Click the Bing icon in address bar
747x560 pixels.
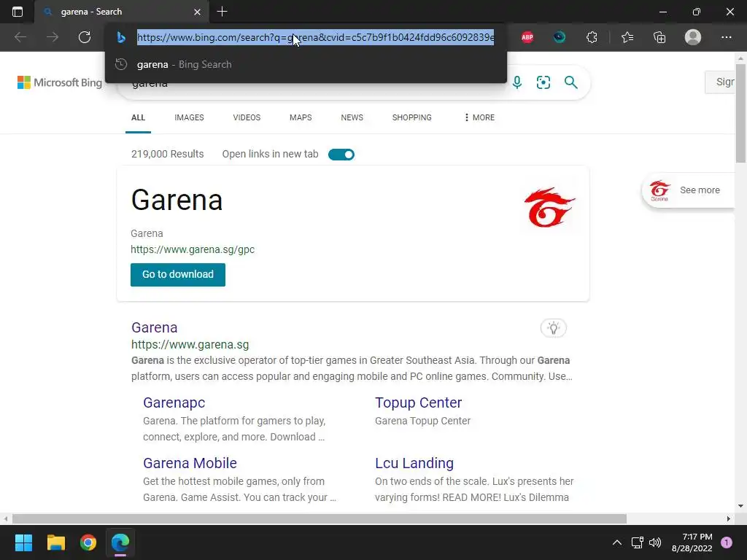point(121,37)
